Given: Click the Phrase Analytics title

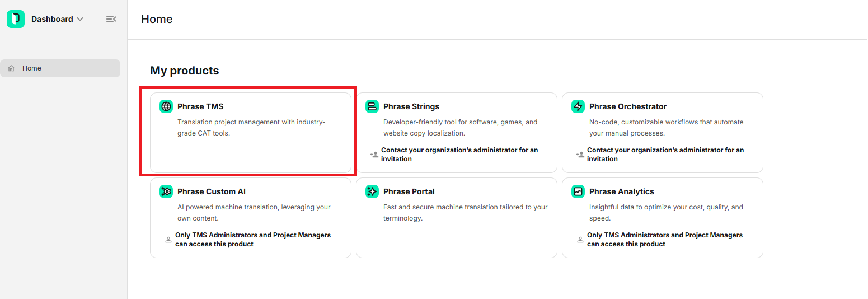Looking at the screenshot, I should pyautogui.click(x=622, y=191).
